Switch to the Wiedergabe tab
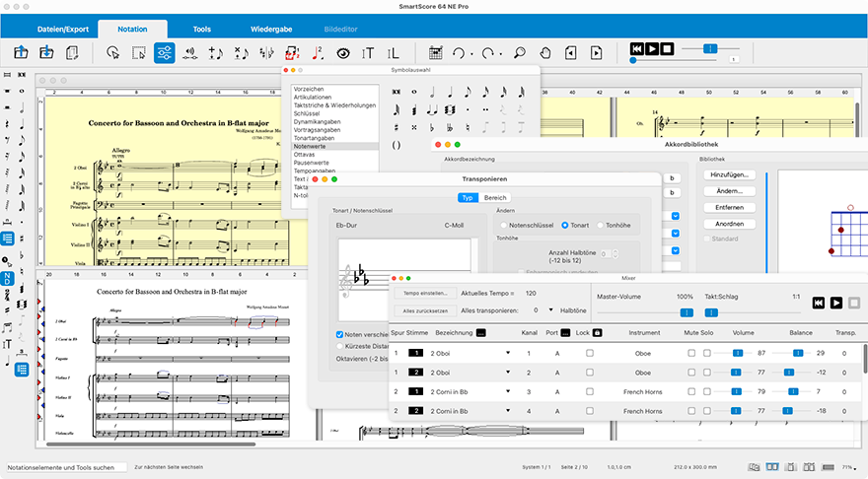 click(271, 30)
